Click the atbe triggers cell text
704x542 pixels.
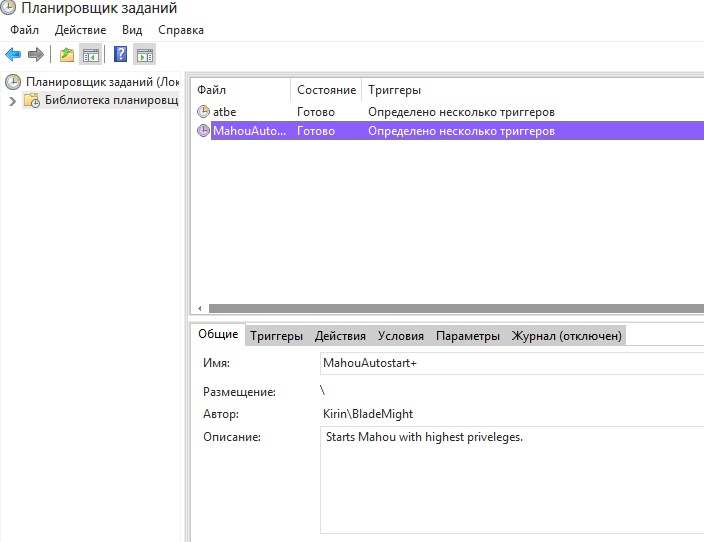coord(461,112)
